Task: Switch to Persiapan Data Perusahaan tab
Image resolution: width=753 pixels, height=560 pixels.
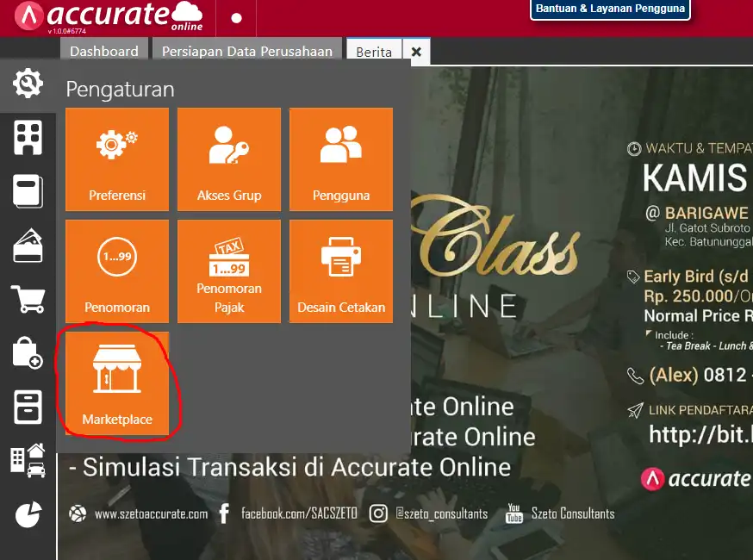Action: point(247,51)
